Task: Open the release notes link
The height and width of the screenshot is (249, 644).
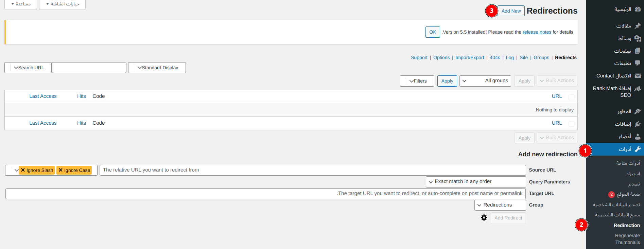Action: (x=537, y=32)
